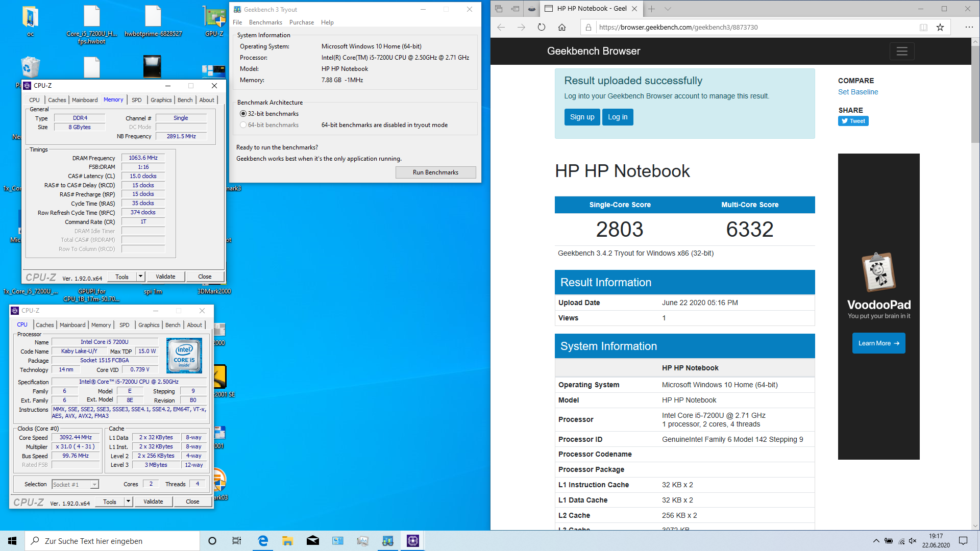Click Sign up on Geekbench page

(582, 117)
